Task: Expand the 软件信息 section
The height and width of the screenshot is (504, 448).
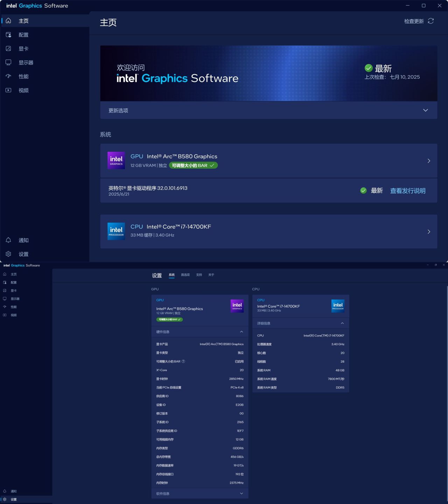Action: (x=199, y=494)
